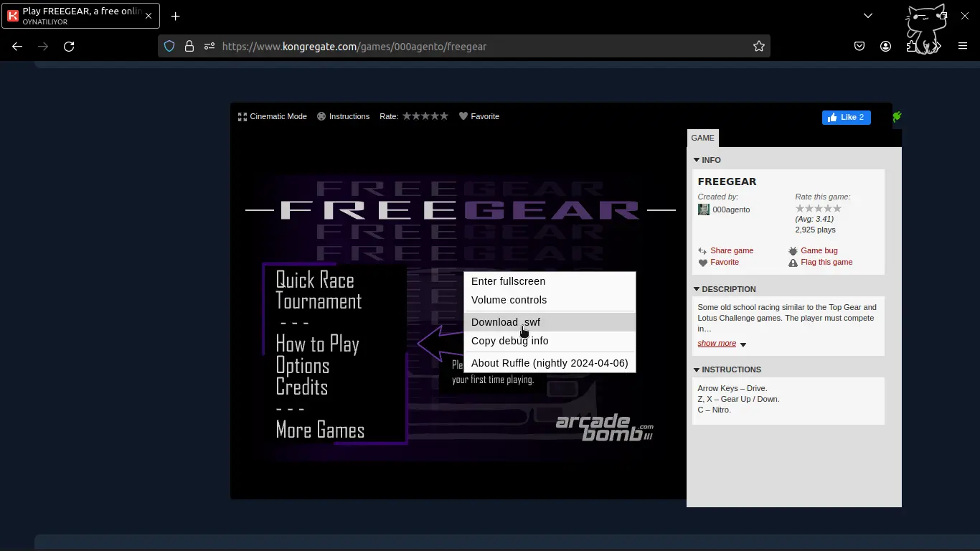980x551 pixels.
Task: Open Options in the game menu
Action: 303,366
